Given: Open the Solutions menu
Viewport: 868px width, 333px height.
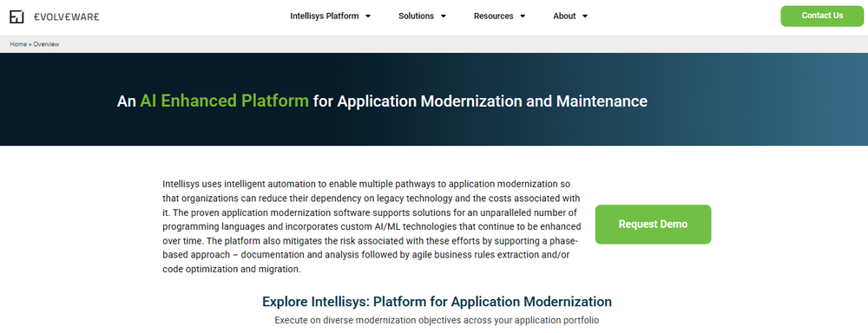Looking at the screenshot, I should click(x=417, y=16).
